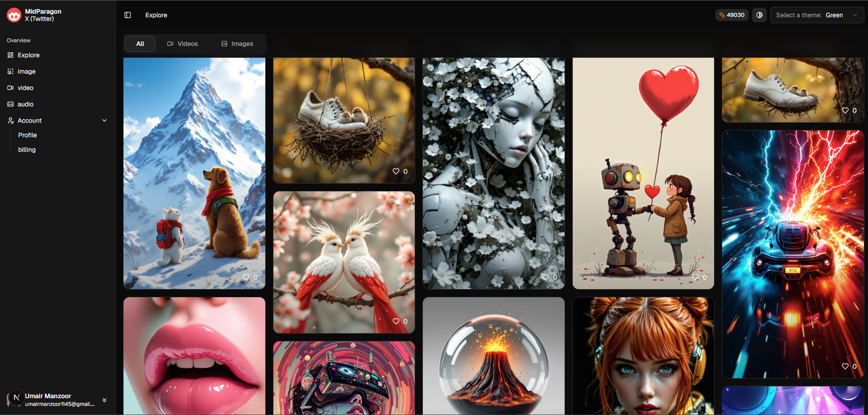Open the audio section from the sidebar
This screenshot has height=415, width=868.
click(x=26, y=104)
